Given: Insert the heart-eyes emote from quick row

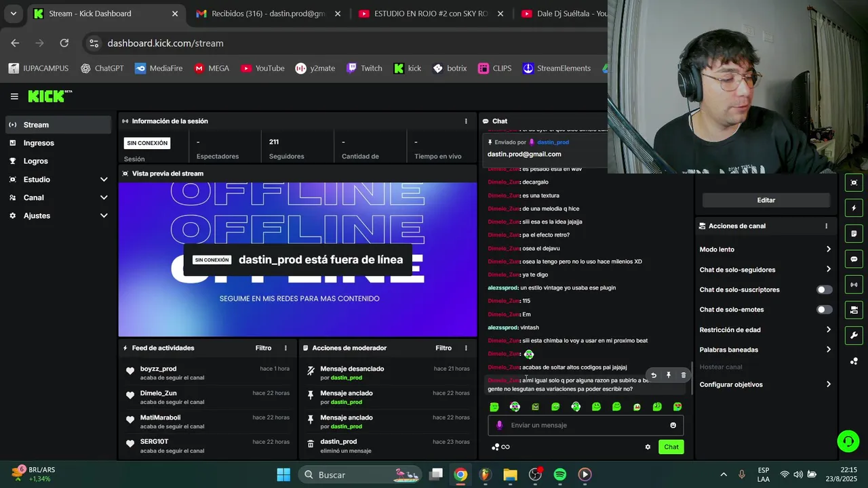Looking at the screenshot, I should [x=677, y=407].
